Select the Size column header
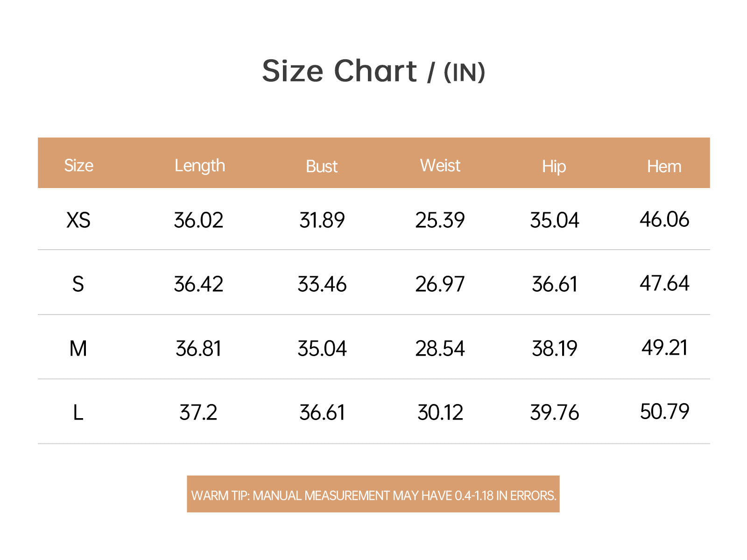The height and width of the screenshot is (560, 747). pos(78,166)
